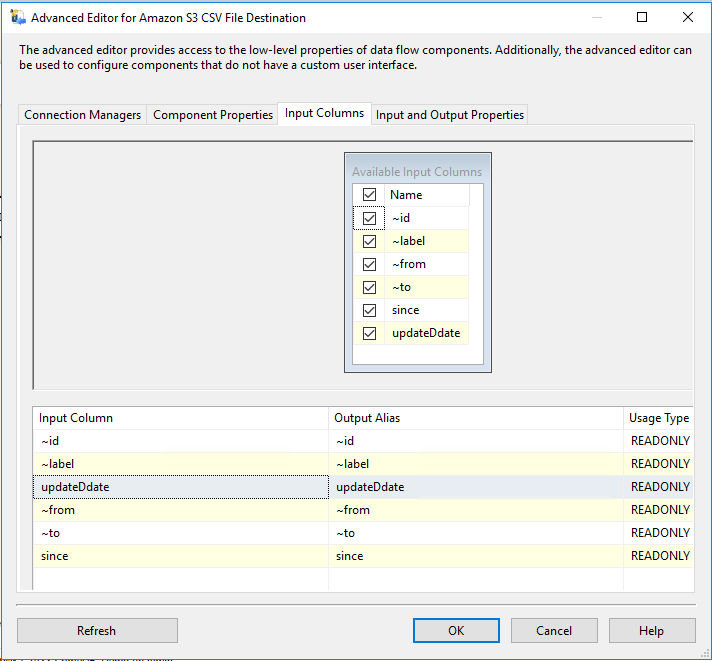The image size is (712, 661).
Task: Toggle the ~to column checkbox
Action: coord(369,287)
